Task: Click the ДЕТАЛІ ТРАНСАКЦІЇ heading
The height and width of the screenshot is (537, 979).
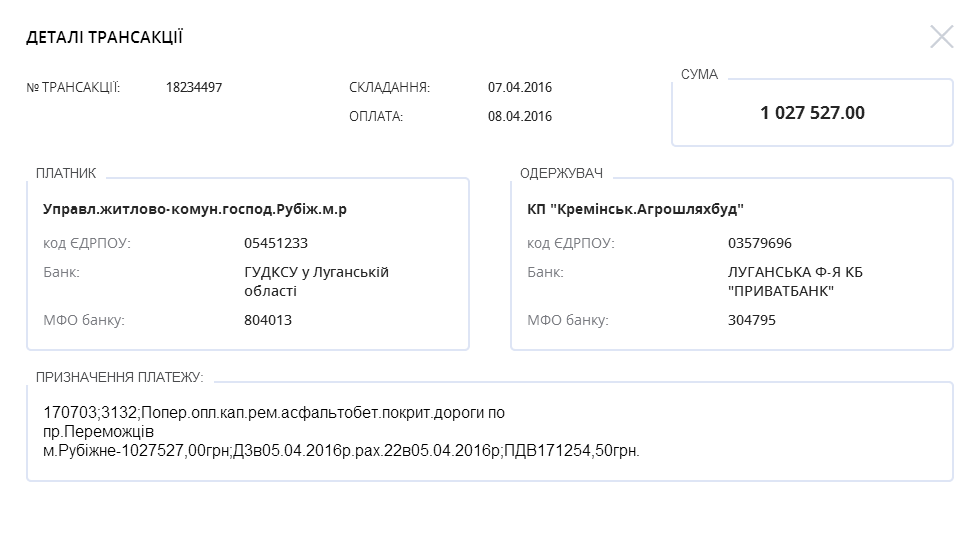Action: point(104,38)
